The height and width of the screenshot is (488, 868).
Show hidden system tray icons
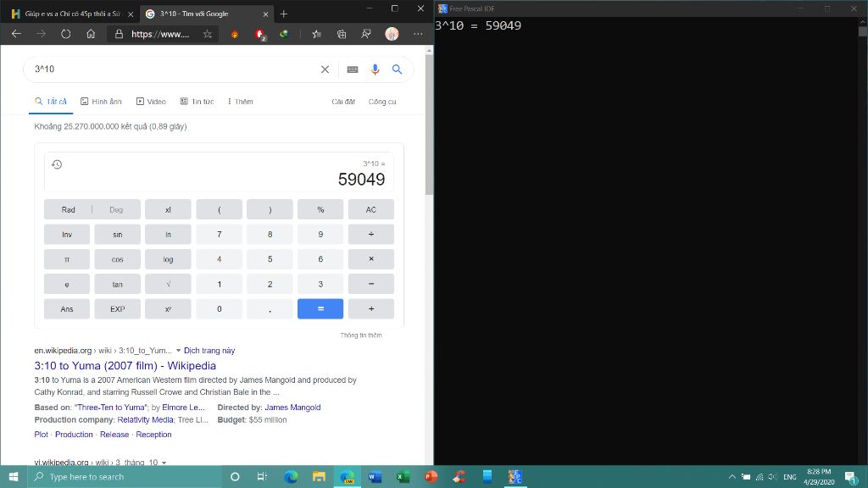(x=732, y=476)
